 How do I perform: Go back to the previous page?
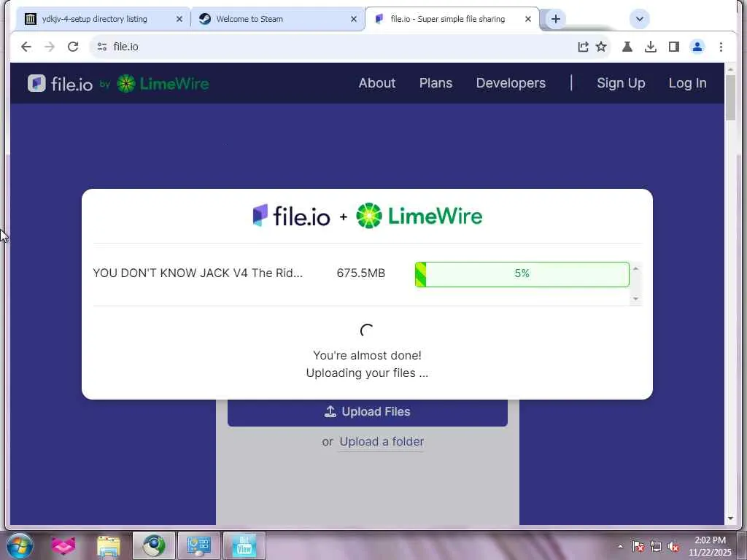pyautogui.click(x=26, y=47)
